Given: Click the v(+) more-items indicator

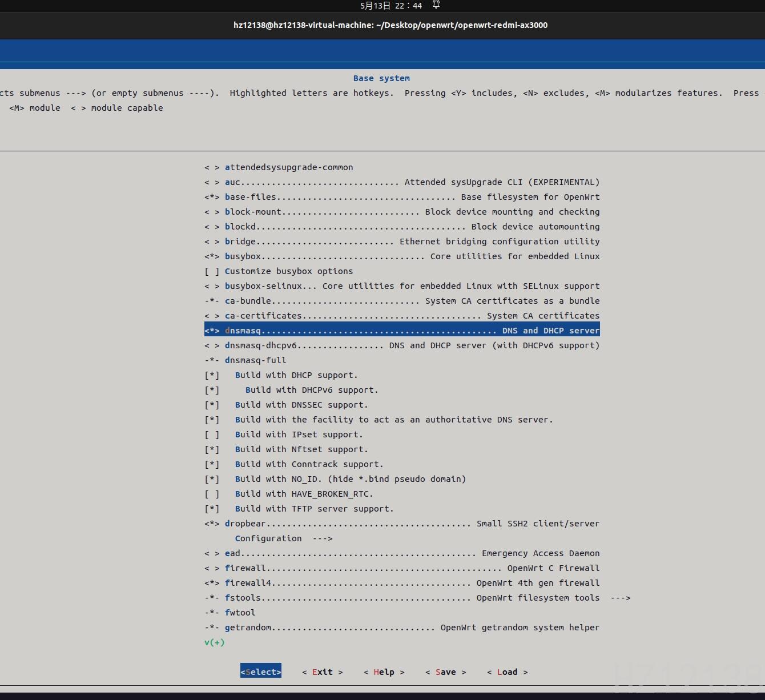Looking at the screenshot, I should (215, 642).
